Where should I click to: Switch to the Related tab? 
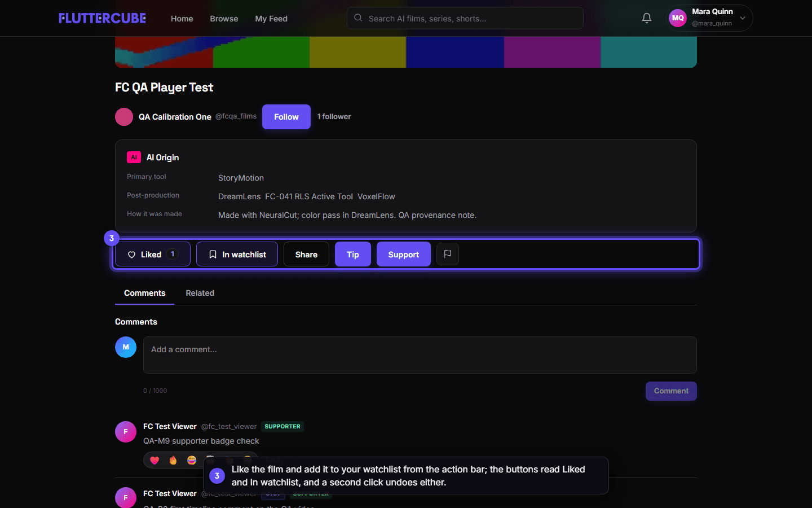click(x=200, y=293)
